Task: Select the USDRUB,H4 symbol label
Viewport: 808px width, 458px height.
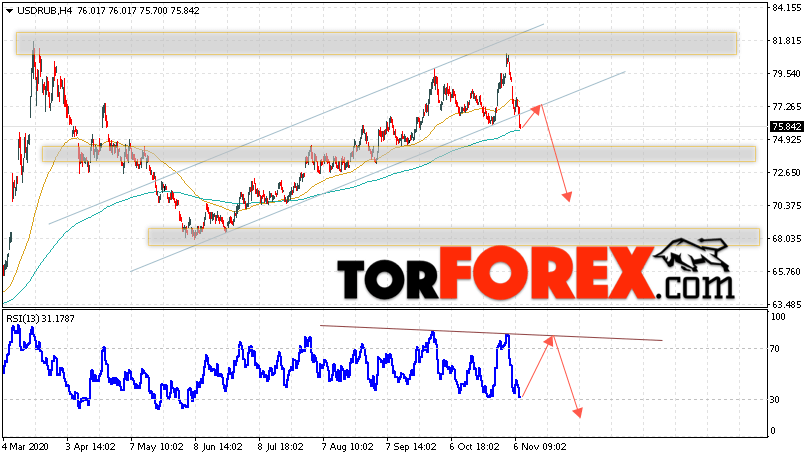Action: [44, 11]
